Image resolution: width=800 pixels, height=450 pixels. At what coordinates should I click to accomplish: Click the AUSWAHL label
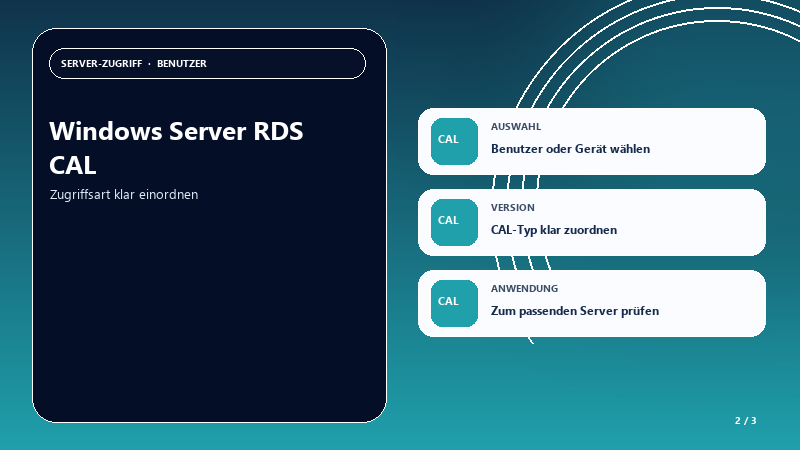tap(516, 127)
